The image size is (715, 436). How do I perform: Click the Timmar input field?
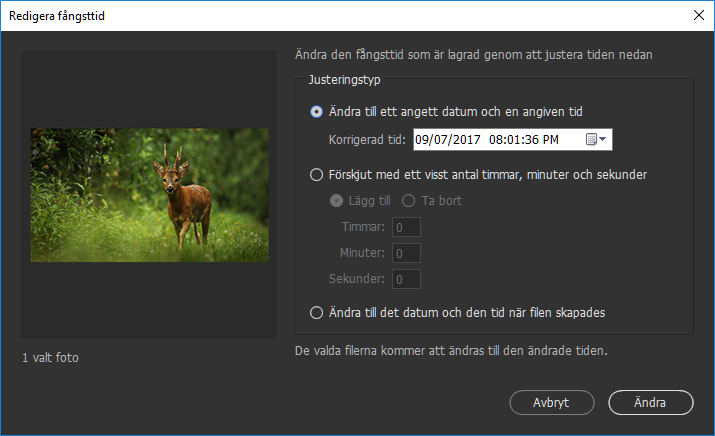[x=406, y=227]
